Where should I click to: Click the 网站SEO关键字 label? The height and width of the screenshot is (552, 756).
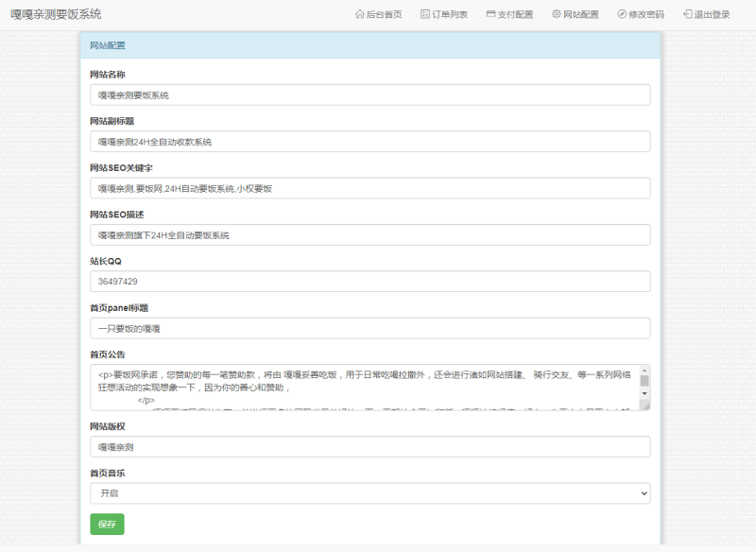121,167
